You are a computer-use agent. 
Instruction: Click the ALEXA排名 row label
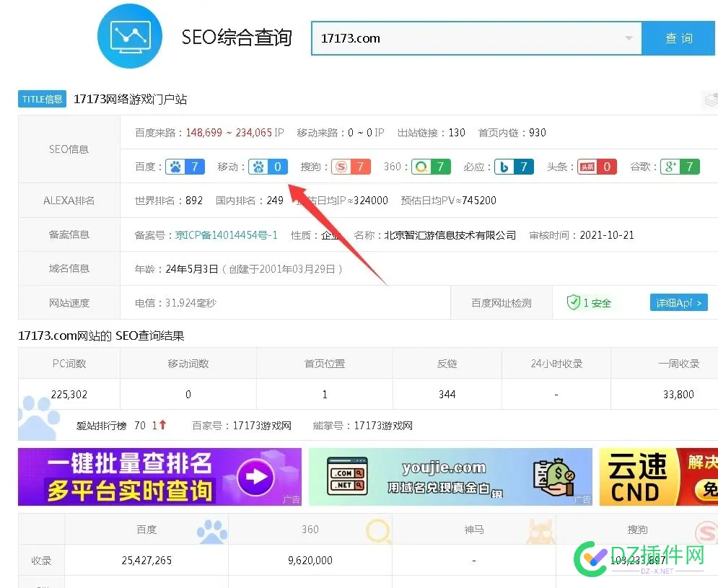[x=69, y=200]
